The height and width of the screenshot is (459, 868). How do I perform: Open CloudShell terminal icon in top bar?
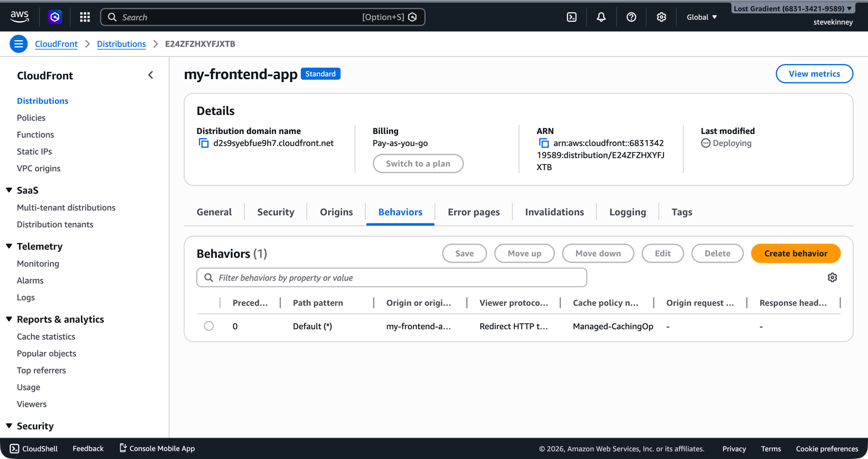(572, 17)
